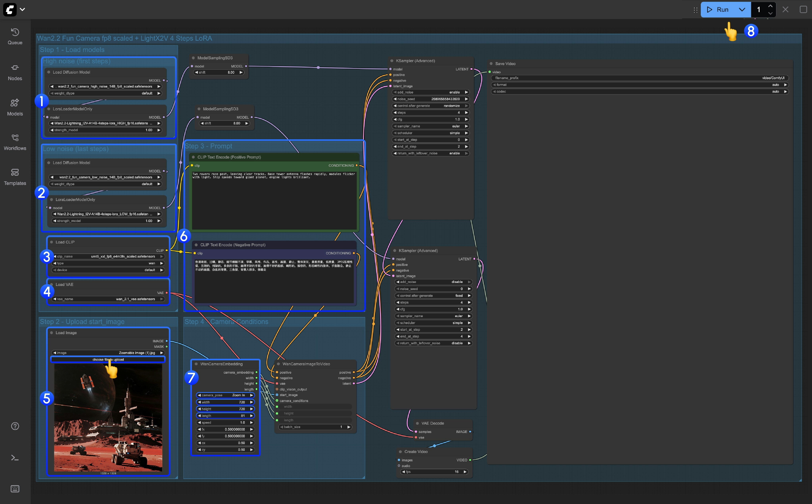Screen dimensions: 812x504
Task: Open keyboard shortcuts from sidebar icon
Action: click(x=15, y=489)
